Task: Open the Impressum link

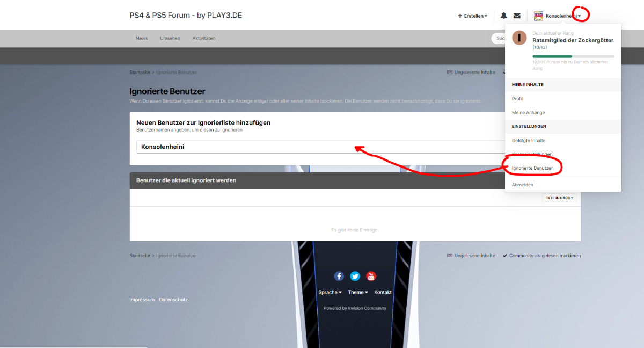Action: click(142, 300)
